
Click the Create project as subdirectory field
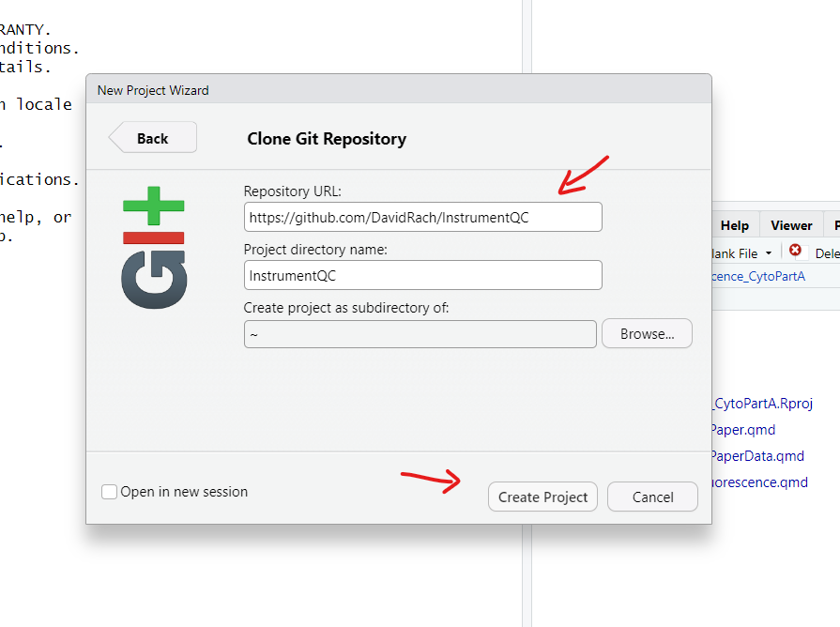point(420,334)
